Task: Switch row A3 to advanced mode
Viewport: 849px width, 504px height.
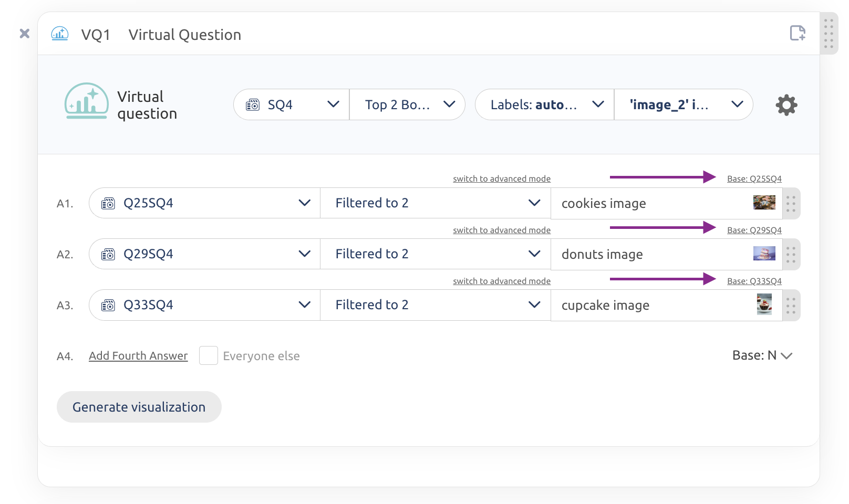Action: (502, 281)
